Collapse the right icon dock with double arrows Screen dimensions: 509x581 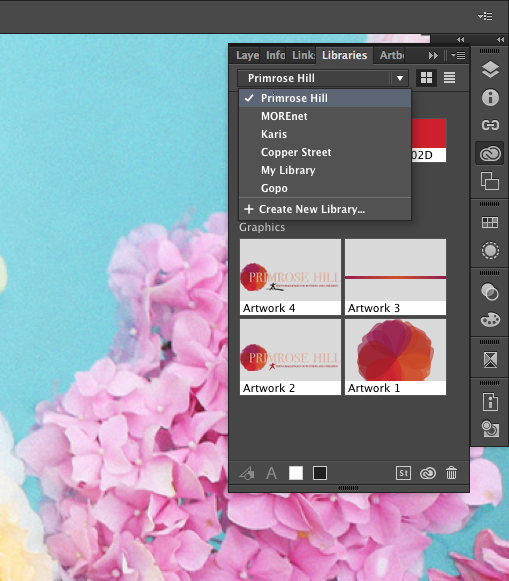(x=500, y=39)
